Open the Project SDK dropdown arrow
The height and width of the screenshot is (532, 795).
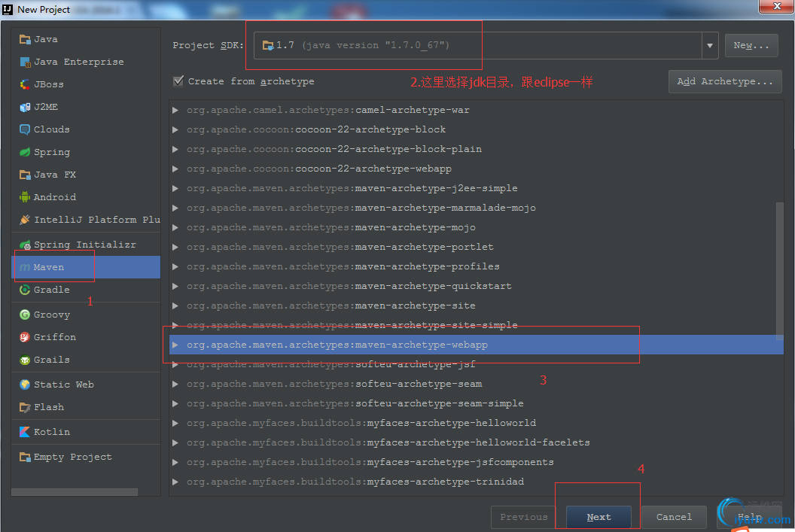click(710, 46)
